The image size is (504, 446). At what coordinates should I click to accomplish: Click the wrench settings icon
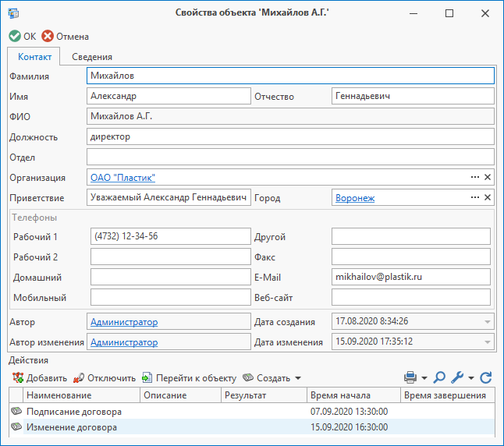[457, 377]
